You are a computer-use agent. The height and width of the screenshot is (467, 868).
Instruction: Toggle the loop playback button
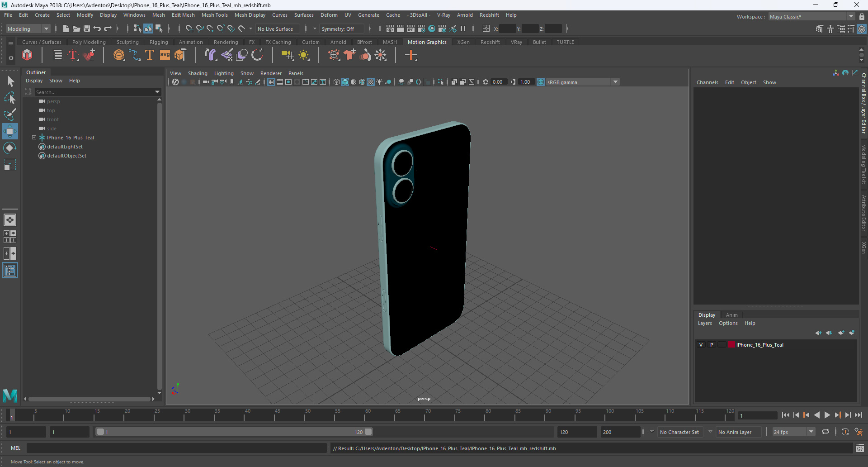coord(826,432)
